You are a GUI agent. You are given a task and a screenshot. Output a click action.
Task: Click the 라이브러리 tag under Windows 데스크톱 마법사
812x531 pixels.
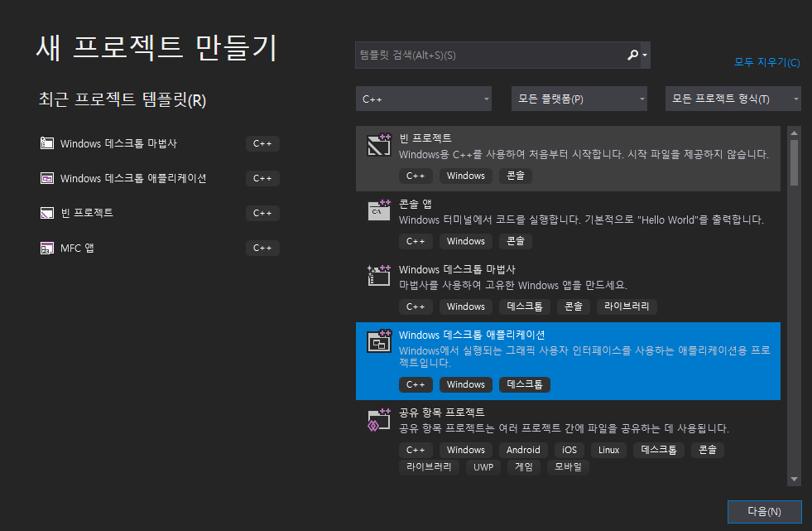627,307
